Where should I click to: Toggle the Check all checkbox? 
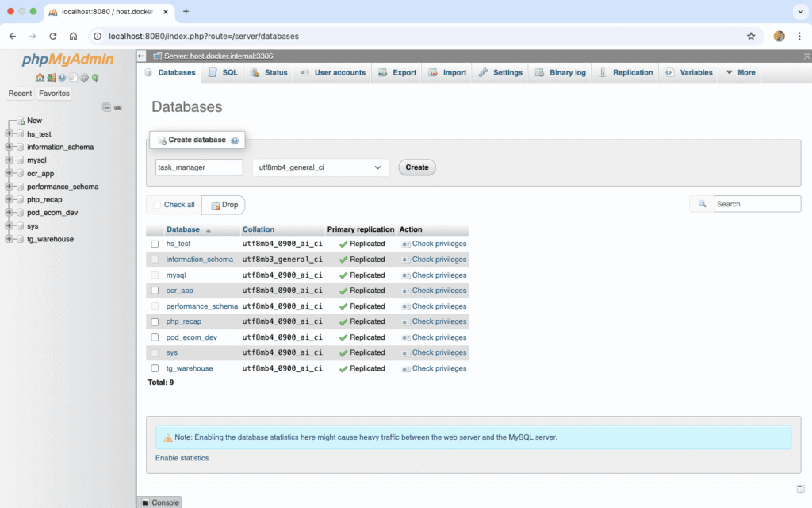(x=157, y=205)
